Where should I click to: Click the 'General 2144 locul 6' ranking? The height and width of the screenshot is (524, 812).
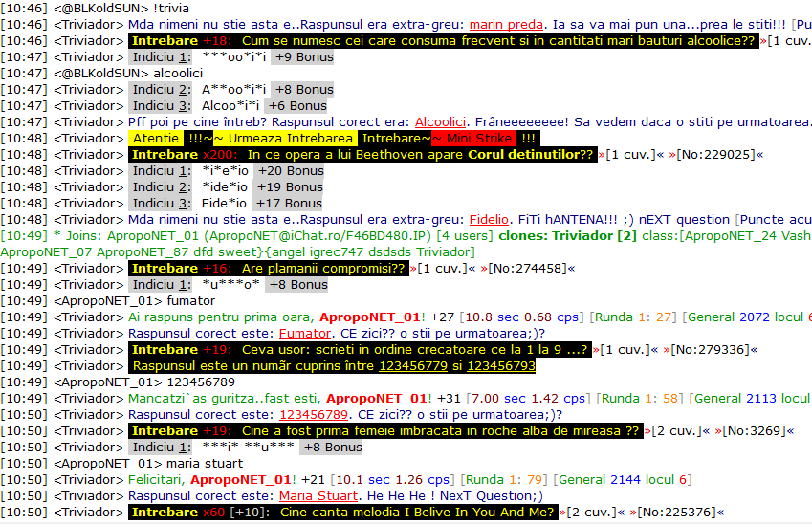click(623, 480)
